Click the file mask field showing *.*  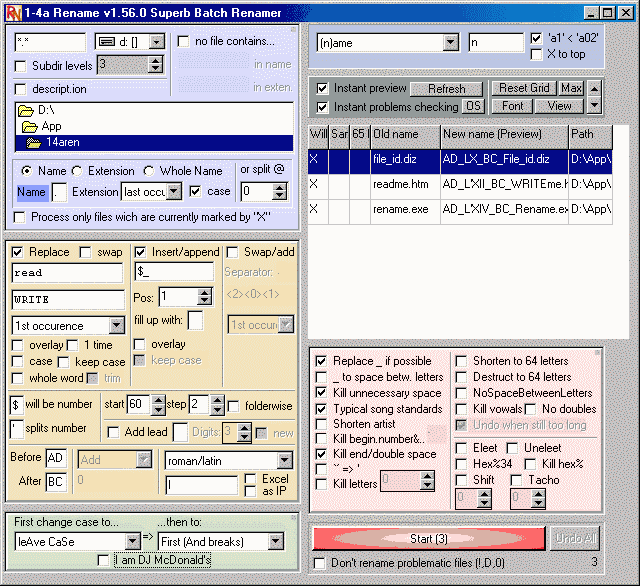50,42
